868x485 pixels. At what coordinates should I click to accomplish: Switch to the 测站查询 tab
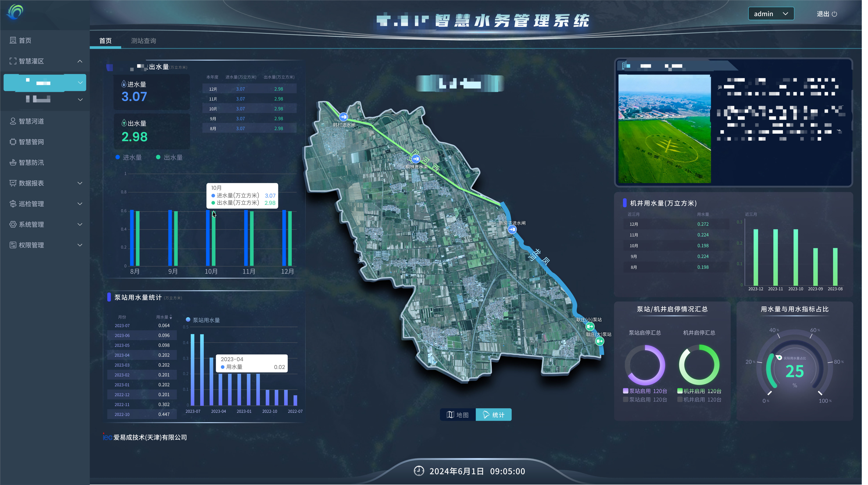(x=144, y=41)
